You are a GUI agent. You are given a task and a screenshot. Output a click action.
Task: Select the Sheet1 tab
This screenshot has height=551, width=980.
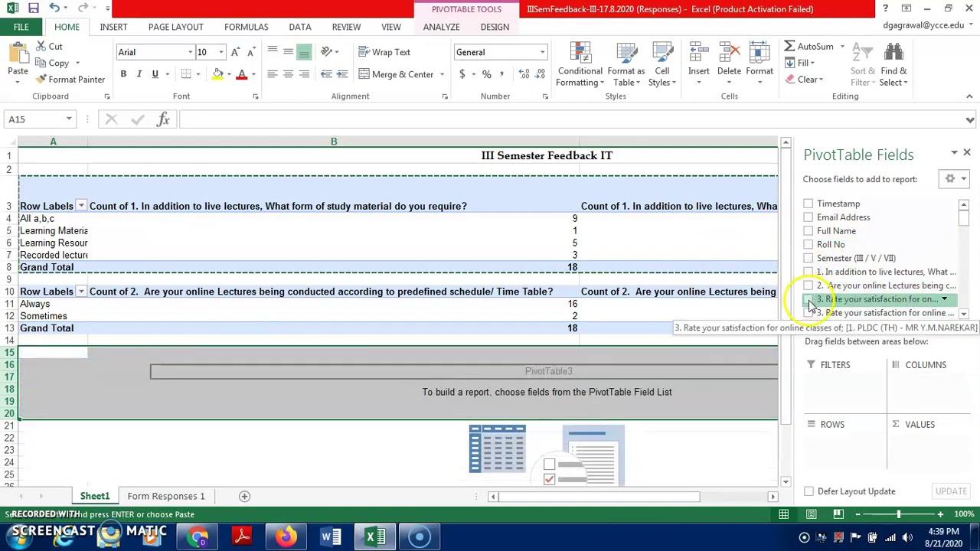tap(95, 496)
